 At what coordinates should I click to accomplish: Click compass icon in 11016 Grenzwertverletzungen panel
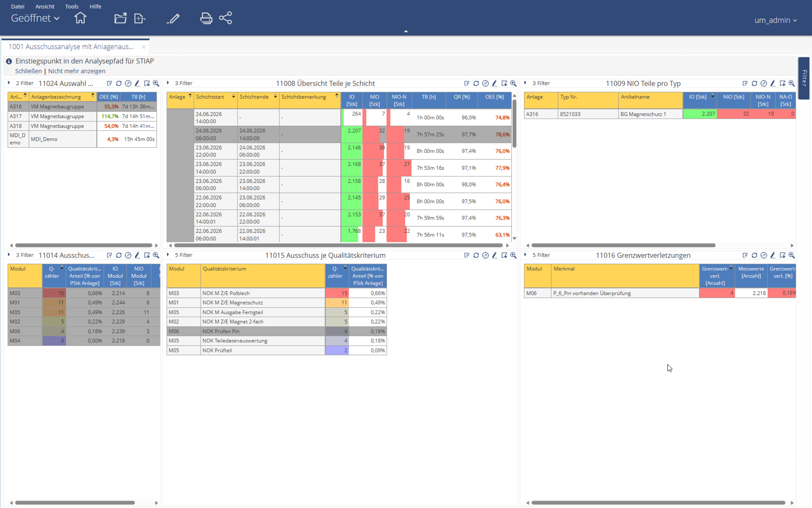tap(764, 255)
